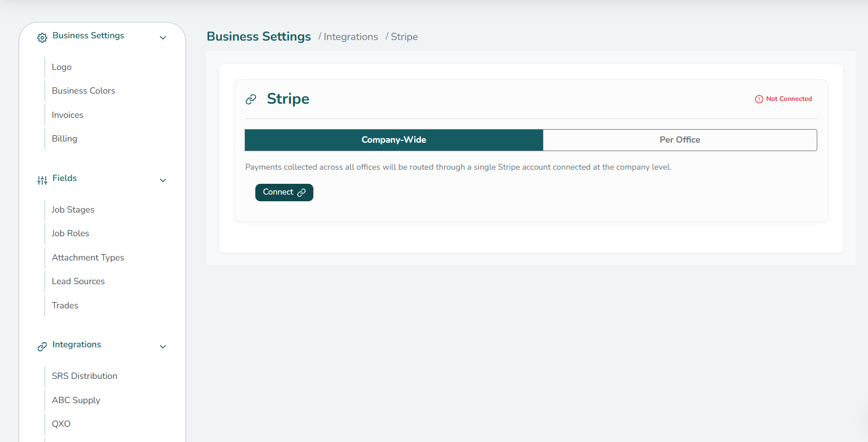Click the Integrations link icon in sidebar
868x442 pixels.
tap(42, 347)
